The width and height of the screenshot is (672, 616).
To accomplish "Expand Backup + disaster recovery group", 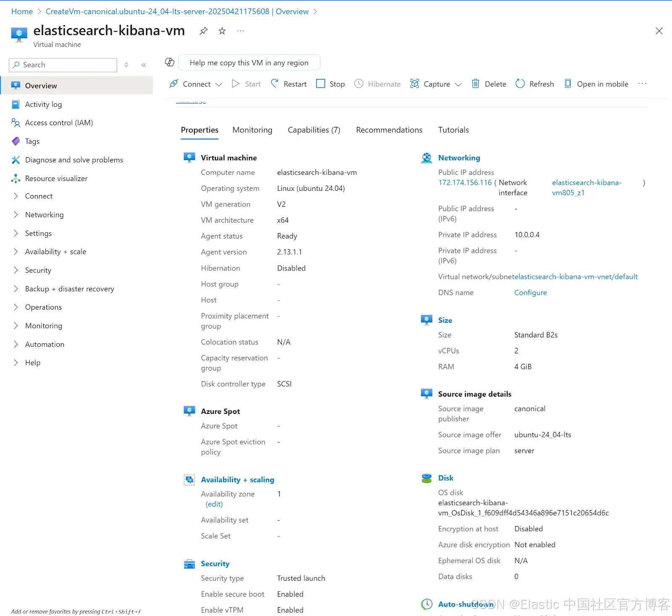I will pyautogui.click(x=69, y=289).
